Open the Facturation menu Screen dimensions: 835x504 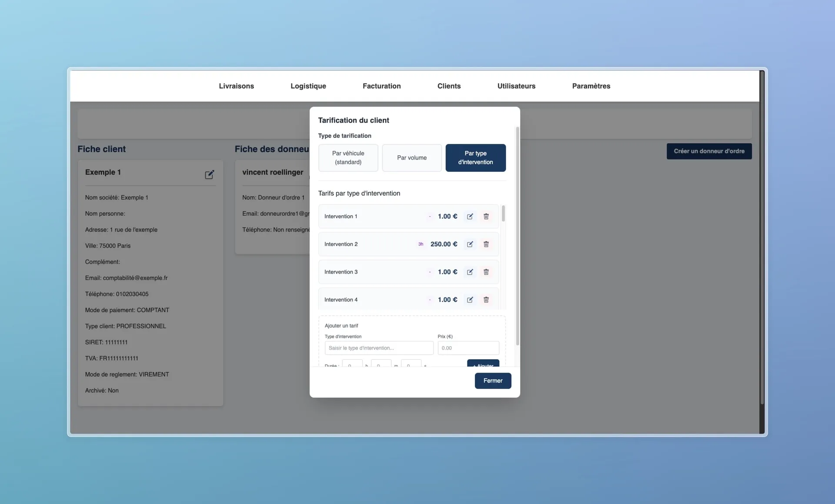pyautogui.click(x=381, y=86)
